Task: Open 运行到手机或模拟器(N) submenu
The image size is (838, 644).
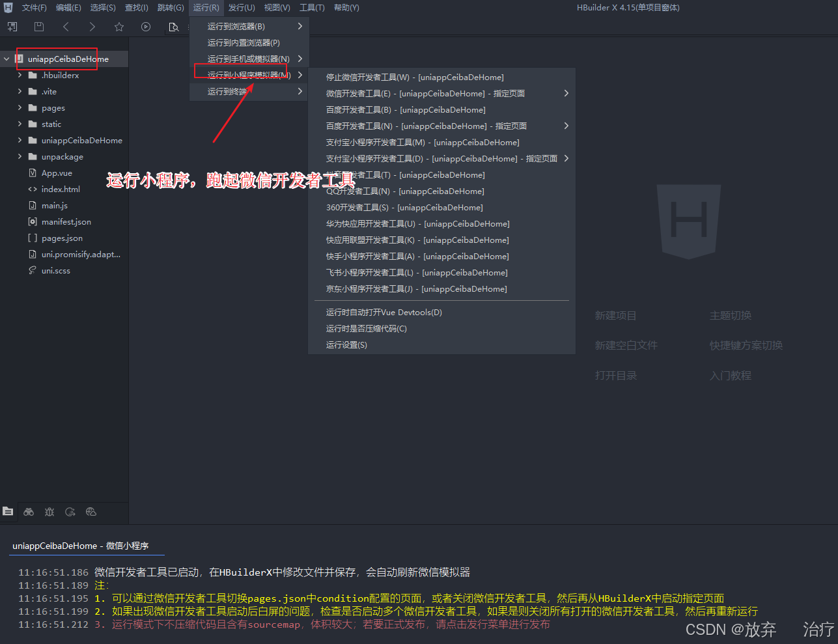Action: 249,59
